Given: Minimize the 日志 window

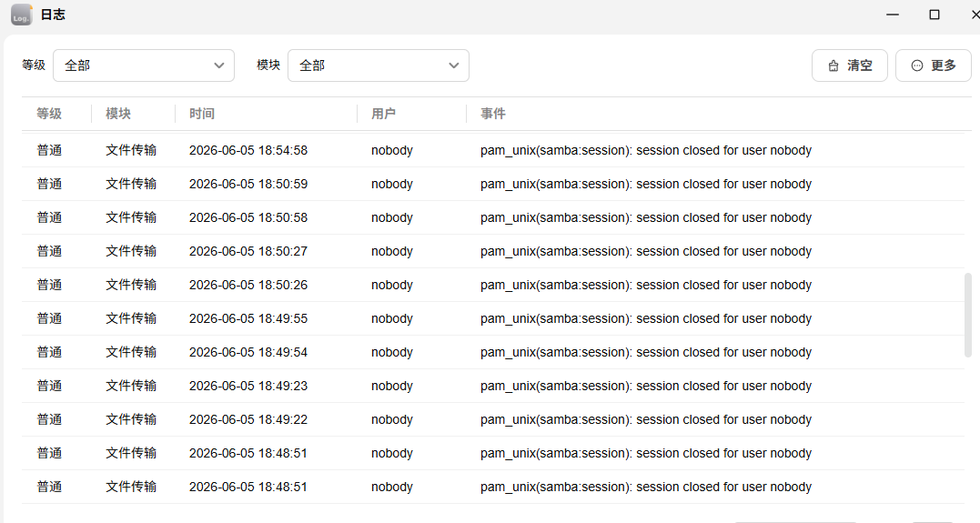Looking at the screenshot, I should pos(893,15).
